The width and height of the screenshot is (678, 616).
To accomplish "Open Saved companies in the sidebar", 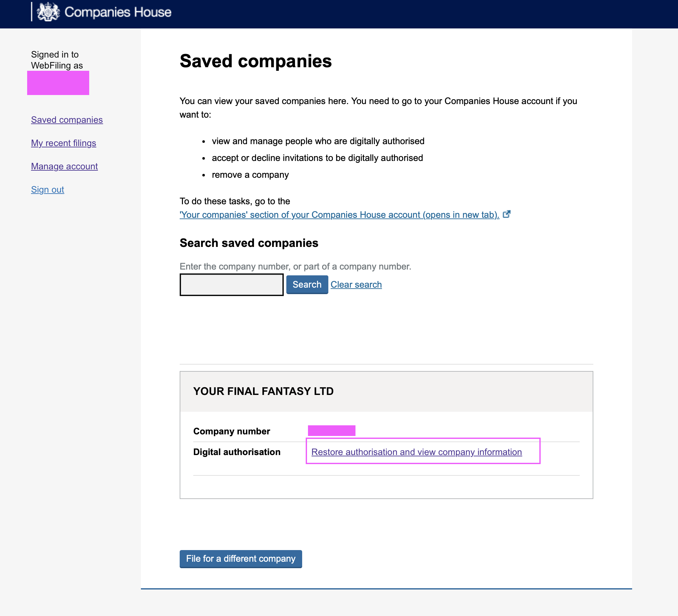I will point(67,120).
